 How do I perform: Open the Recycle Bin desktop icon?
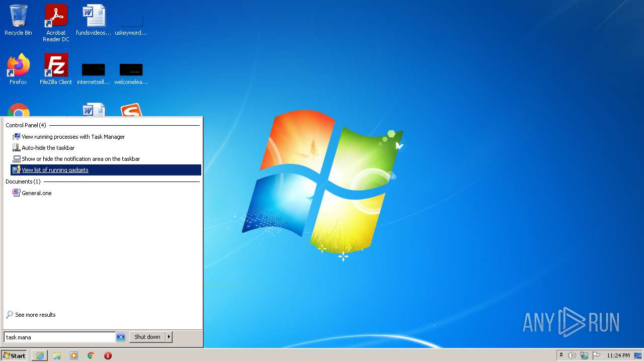(18, 20)
